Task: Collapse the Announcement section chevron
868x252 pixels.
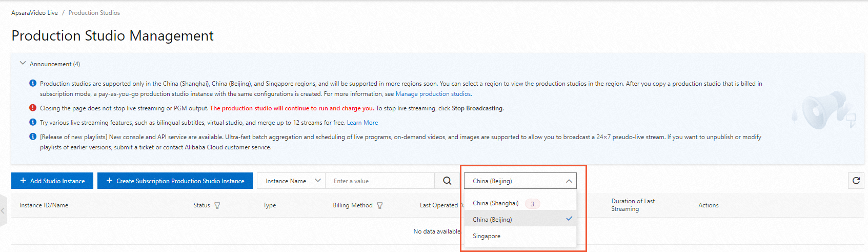Action: pyautogui.click(x=23, y=64)
